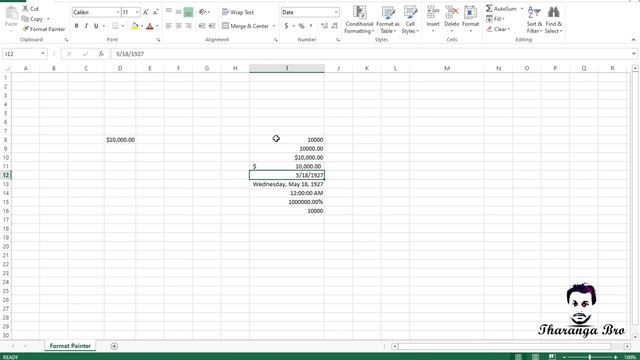Screen dimensions: 640x360
Task: Apply the fill color bucket
Action: 134,26
